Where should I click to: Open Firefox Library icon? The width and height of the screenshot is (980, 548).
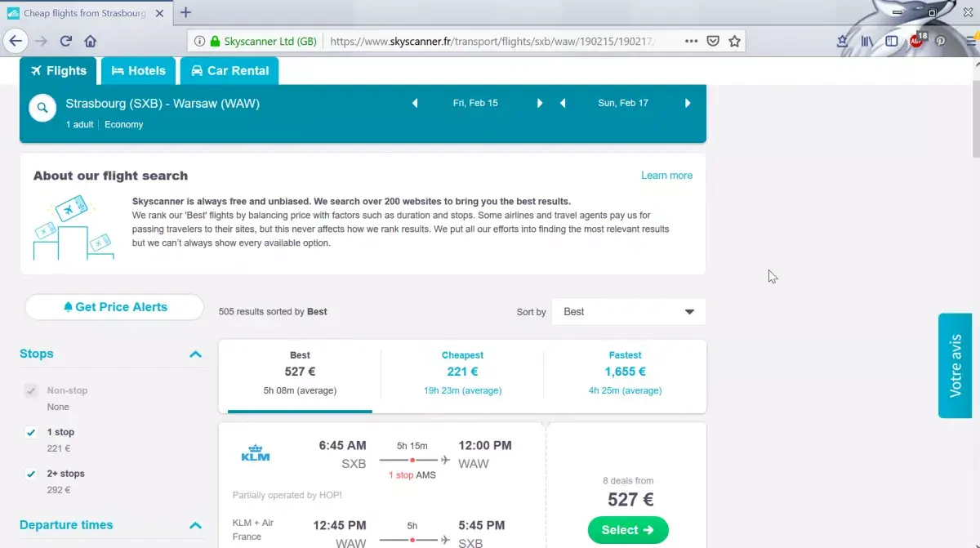(866, 41)
